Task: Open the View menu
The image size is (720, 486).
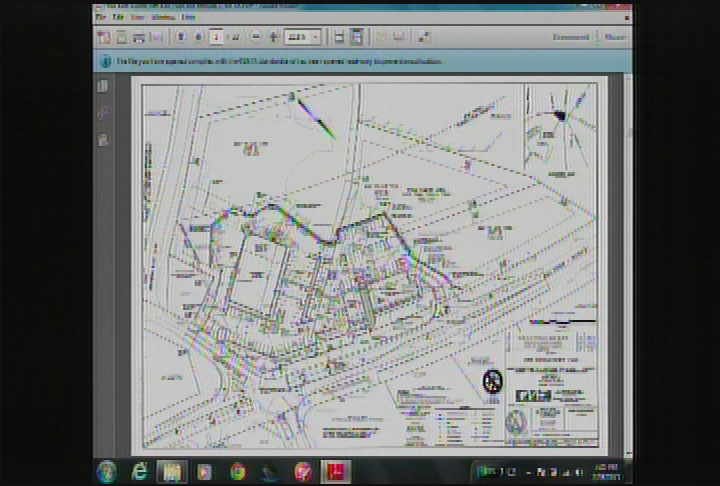Action: [137, 17]
